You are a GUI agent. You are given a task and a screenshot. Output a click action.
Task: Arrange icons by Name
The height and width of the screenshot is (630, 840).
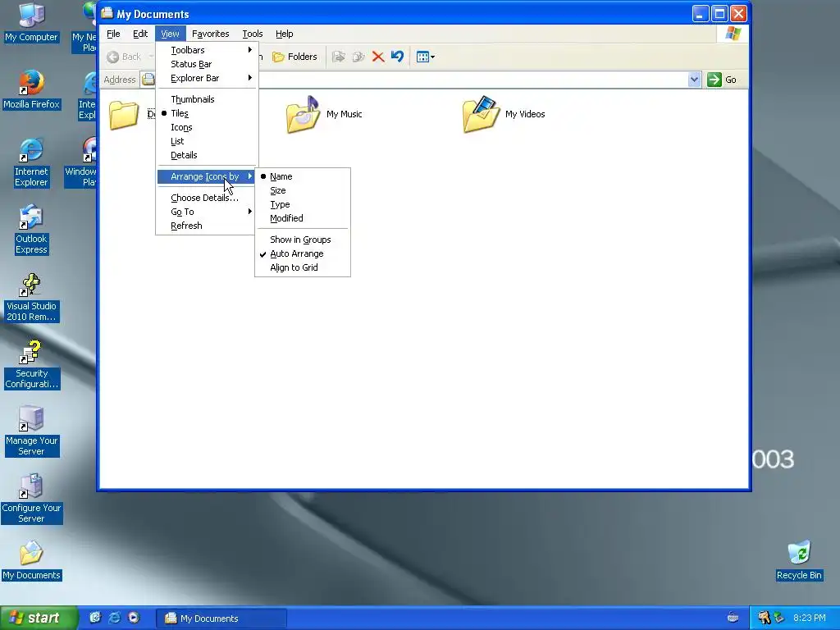click(x=303, y=176)
